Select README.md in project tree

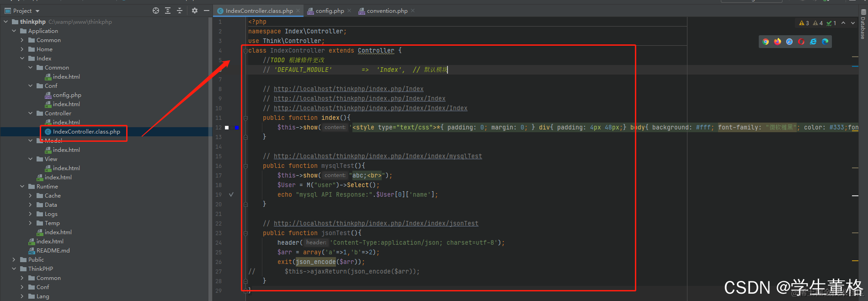tap(53, 250)
